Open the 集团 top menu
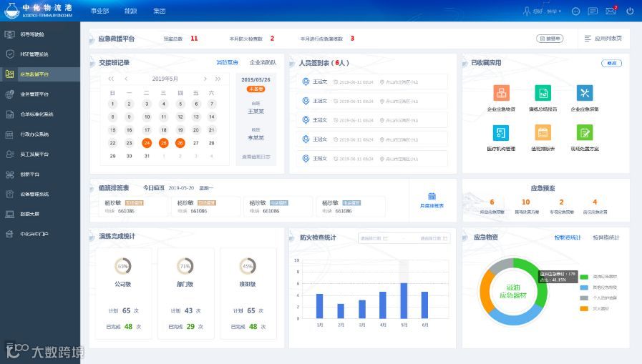Viewport: 642px width, 364px height. pyautogui.click(x=160, y=11)
